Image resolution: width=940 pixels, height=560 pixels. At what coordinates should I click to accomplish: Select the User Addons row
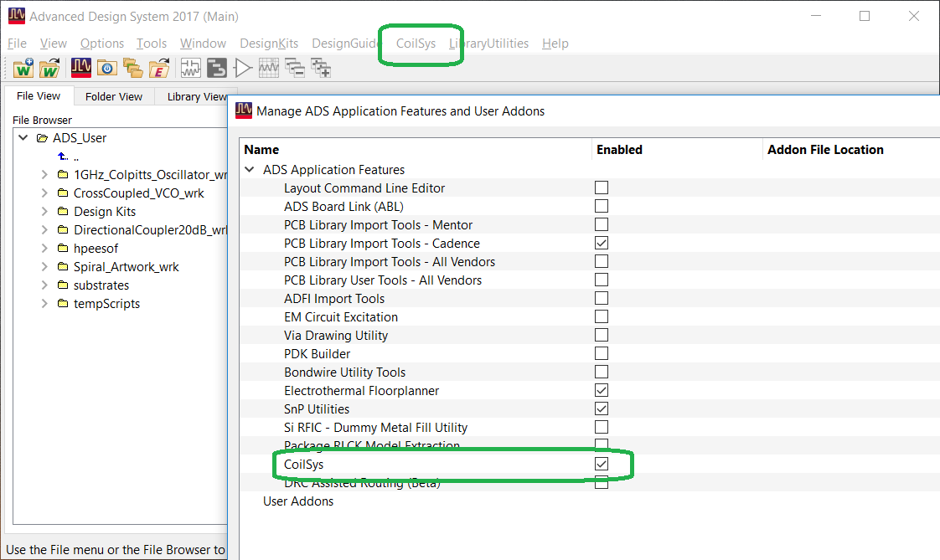pyautogui.click(x=298, y=501)
